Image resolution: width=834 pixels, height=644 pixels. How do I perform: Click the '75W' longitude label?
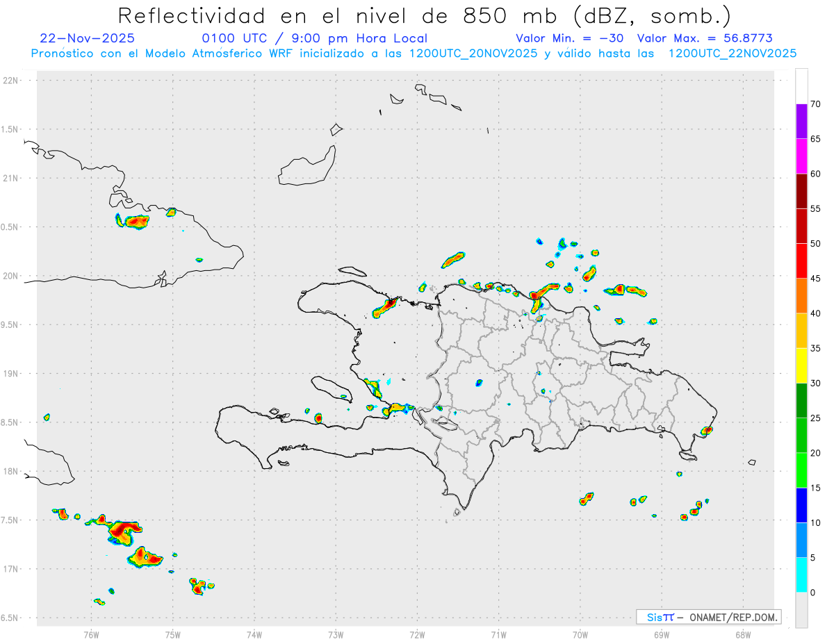coord(172,634)
